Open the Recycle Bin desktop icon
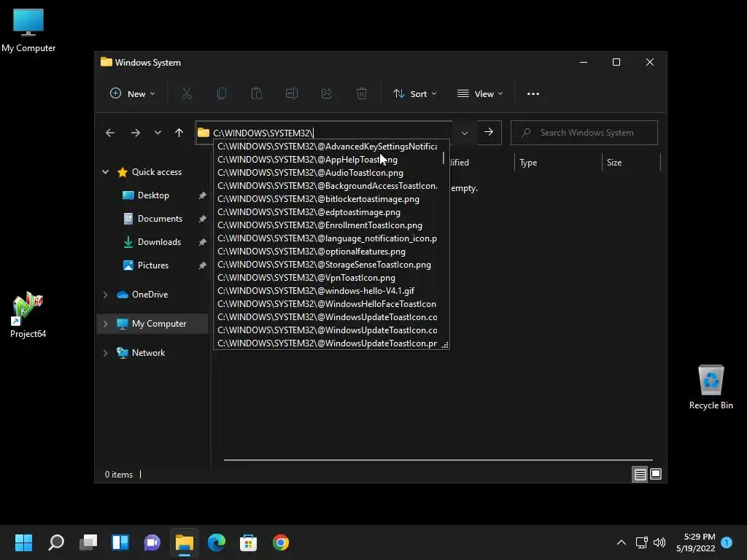 [x=711, y=386]
